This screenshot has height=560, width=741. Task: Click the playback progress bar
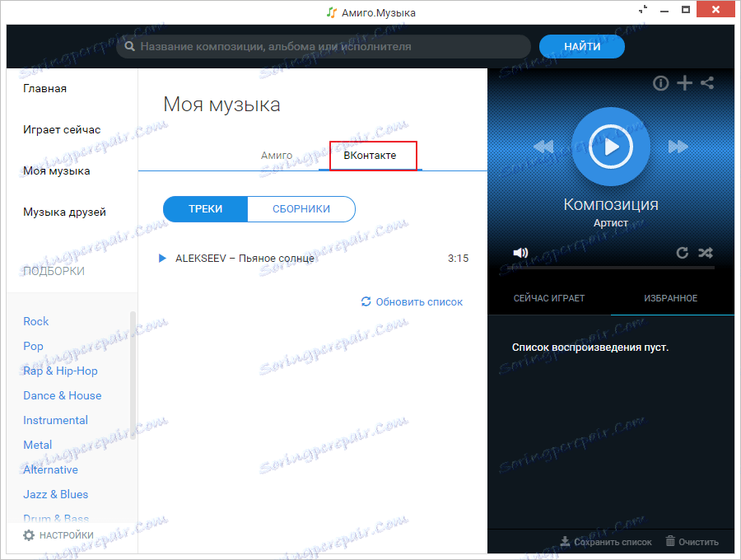tap(611, 268)
